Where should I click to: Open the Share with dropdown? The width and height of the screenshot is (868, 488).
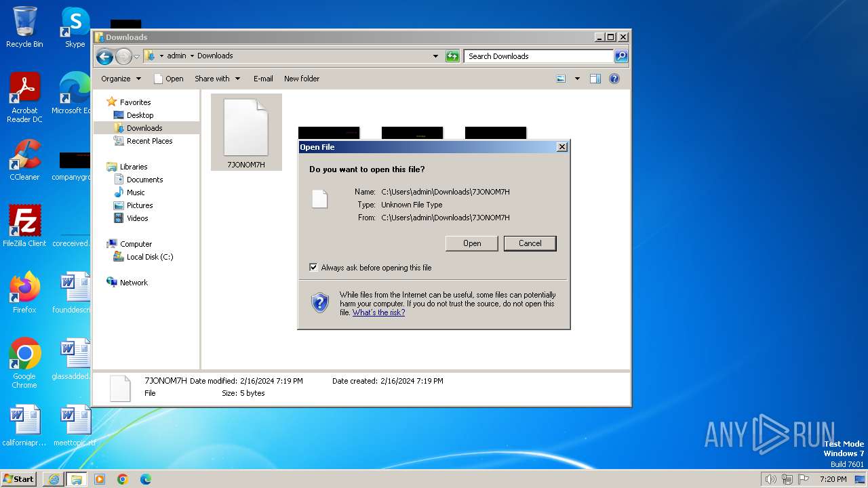(218, 79)
